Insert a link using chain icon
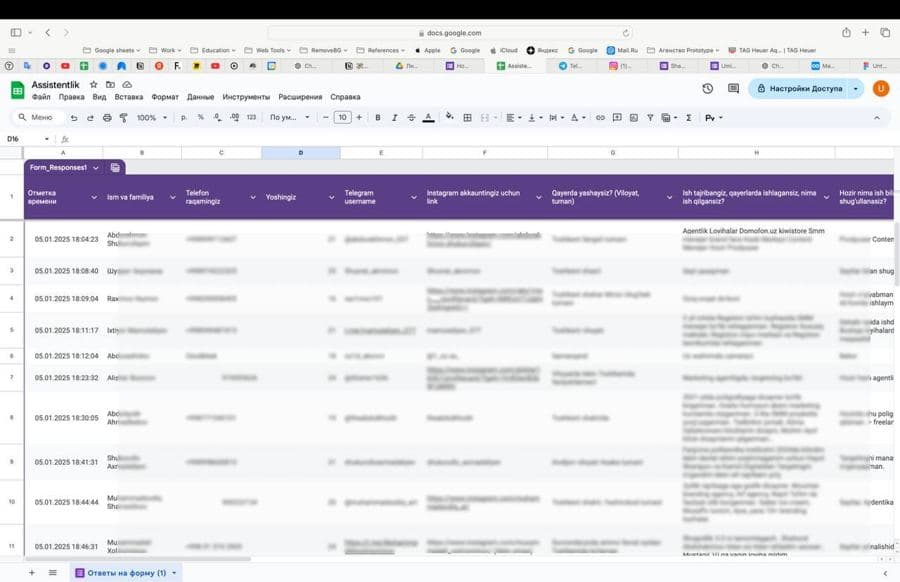The width and height of the screenshot is (900, 582). pos(600,118)
